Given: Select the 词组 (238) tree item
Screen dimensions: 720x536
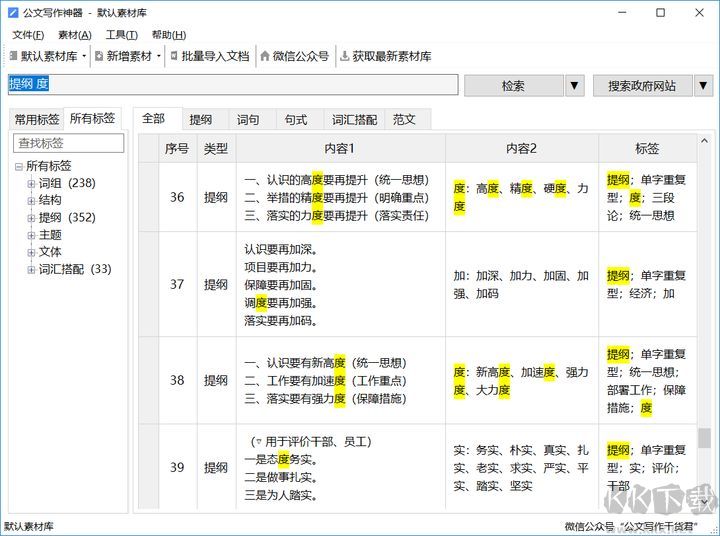Looking at the screenshot, I should click(x=67, y=183).
